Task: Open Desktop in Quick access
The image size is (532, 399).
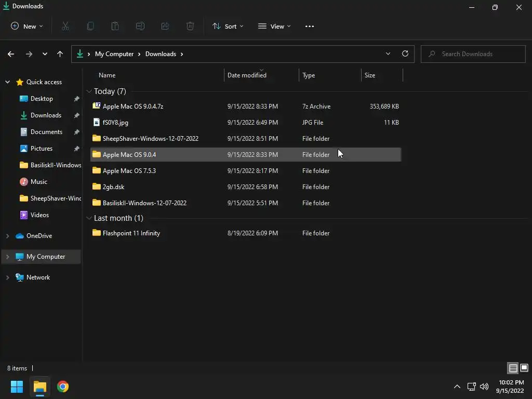Action: point(42,99)
